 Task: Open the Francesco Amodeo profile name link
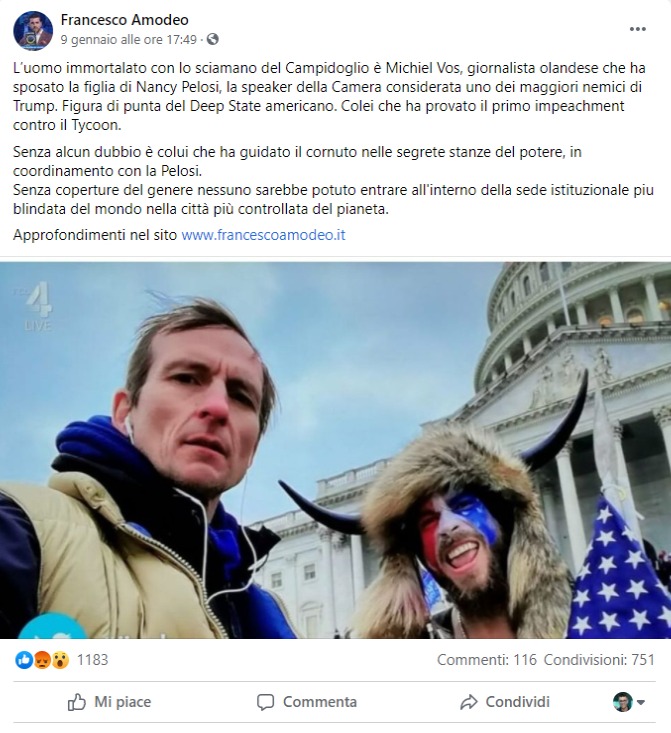pos(124,20)
